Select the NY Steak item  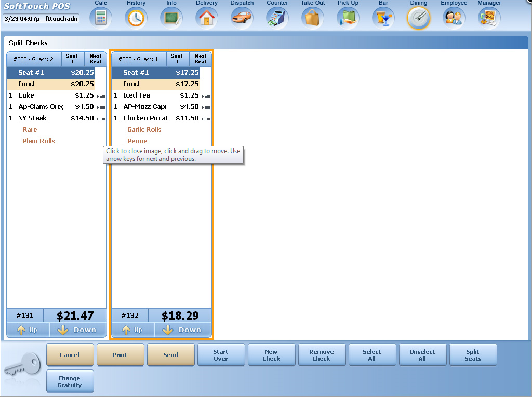click(x=56, y=118)
